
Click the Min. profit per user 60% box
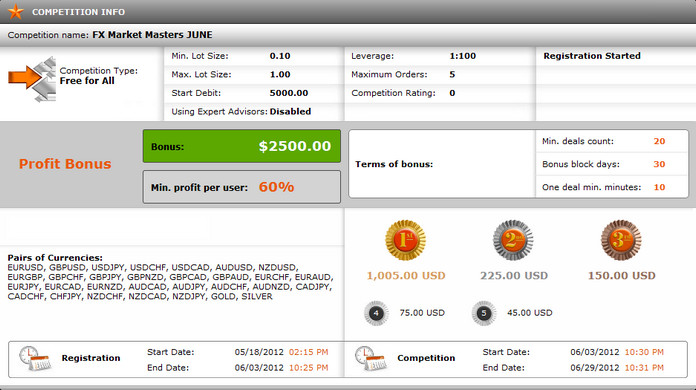[x=242, y=187]
